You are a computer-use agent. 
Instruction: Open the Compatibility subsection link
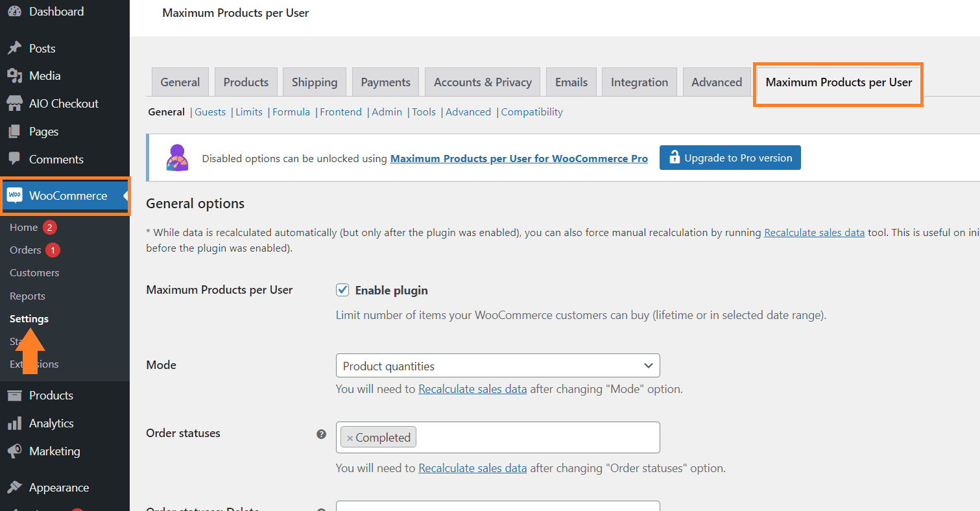[x=532, y=112]
